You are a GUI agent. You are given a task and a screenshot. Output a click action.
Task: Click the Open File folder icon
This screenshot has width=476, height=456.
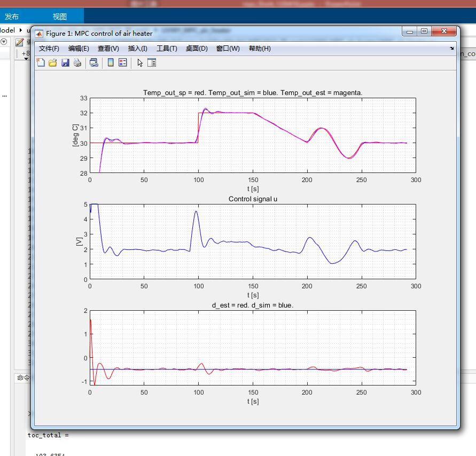coord(53,63)
